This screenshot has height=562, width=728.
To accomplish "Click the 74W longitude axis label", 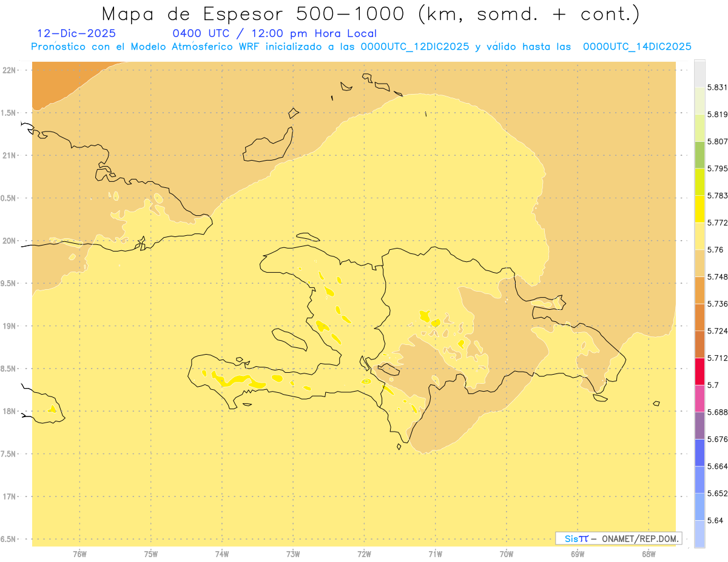I will coord(222,554).
